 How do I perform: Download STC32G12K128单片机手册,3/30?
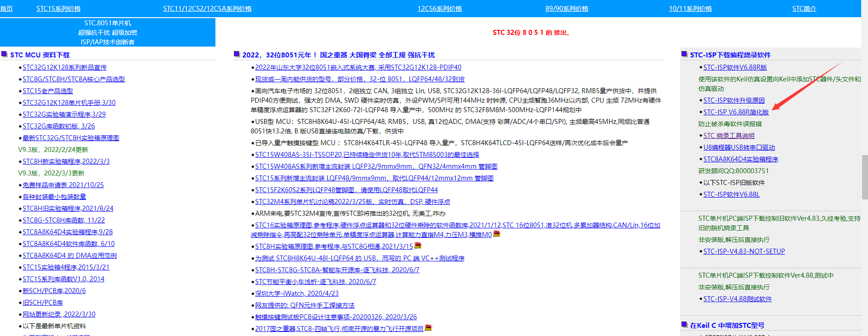click(x=69, y=103)
